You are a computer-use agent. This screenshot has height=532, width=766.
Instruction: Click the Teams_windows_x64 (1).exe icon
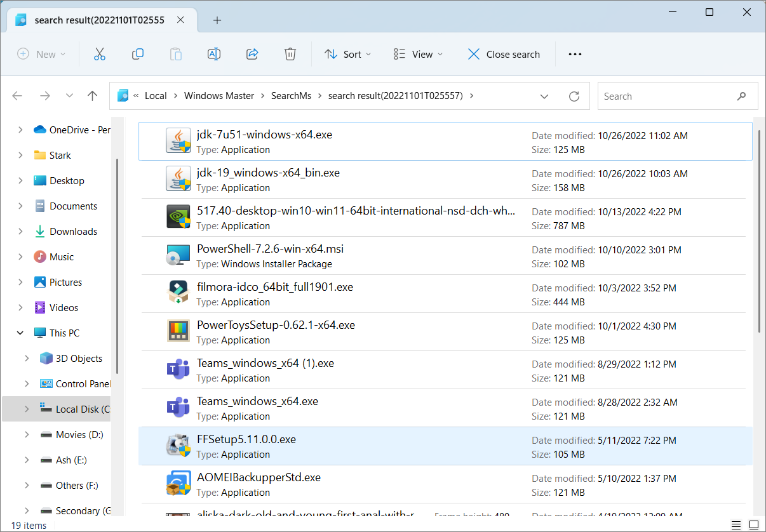tap(178, 370)
